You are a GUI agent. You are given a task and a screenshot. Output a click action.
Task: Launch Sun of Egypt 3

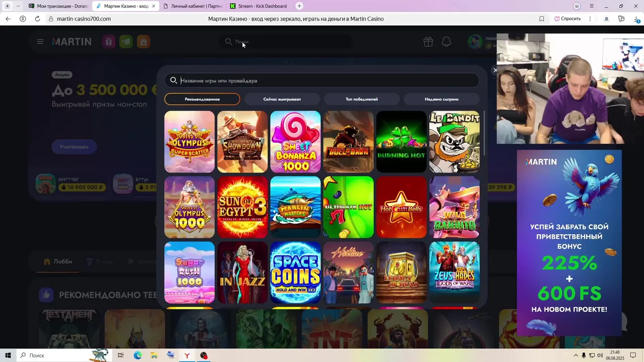(243, 207)
